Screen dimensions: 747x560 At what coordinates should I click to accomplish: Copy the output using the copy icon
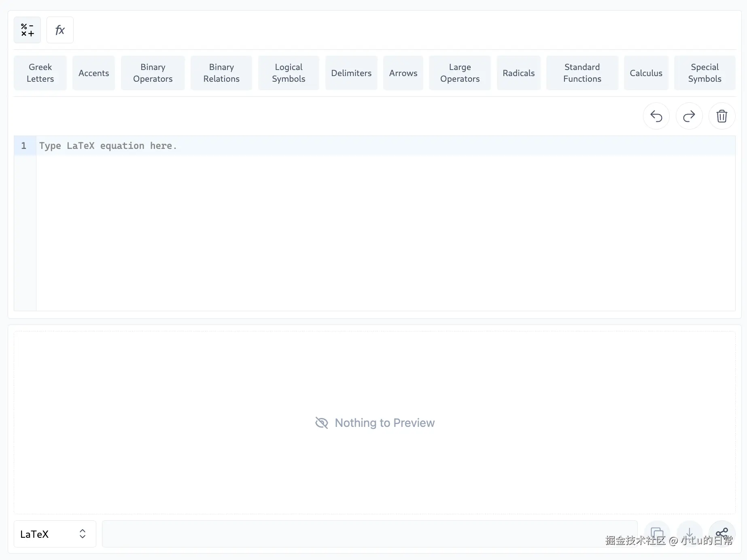pos(657,533)
